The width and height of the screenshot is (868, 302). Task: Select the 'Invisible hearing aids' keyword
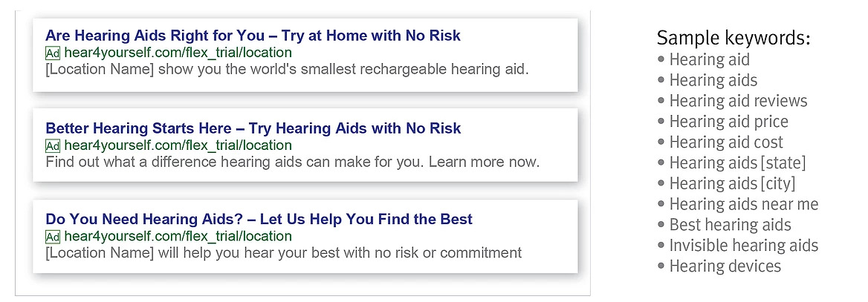pos(744,245)
